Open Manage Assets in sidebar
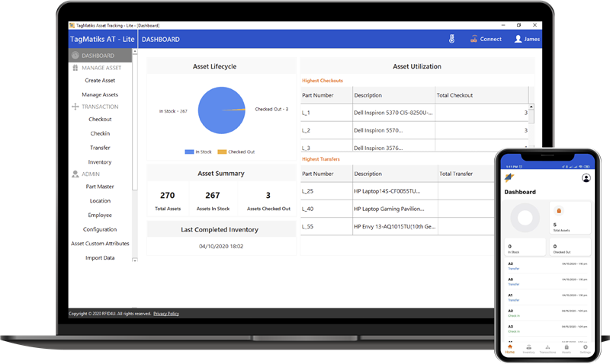The image size is (610, 364). pyautogui.click(x=100, y=94)
